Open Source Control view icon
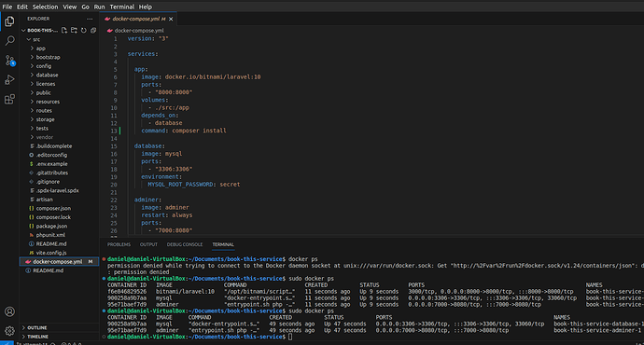This screenshot has width=644, height=345. pos(9,61)
